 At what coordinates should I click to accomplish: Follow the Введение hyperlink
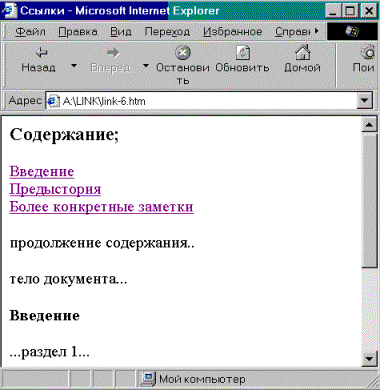(x=42, y=171)
